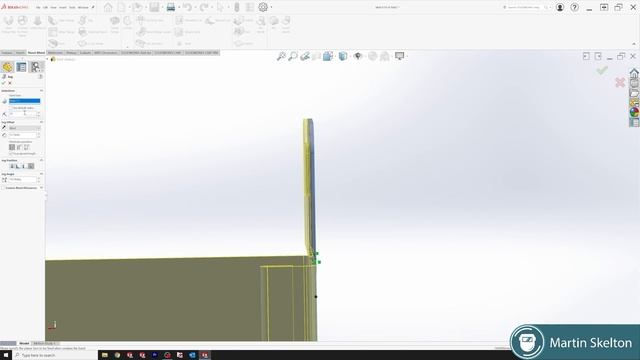The width and height of the screenshot is (640, 360).
Task: Collapse the Jog Offset section
Action: point(41,122)
